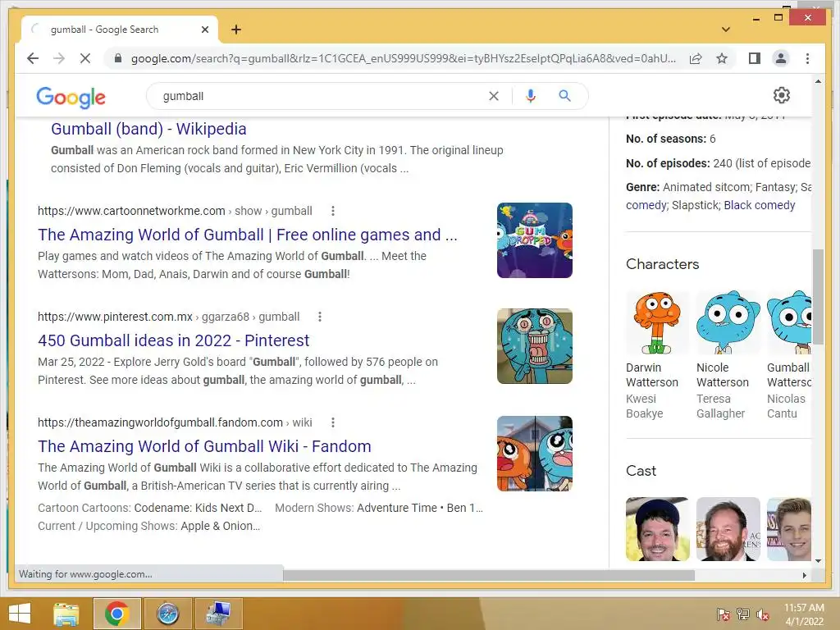This screenshot has height=630, width=840.
Task: Open File Explorer from the taskbar
Action: click(x=66, y=614)
